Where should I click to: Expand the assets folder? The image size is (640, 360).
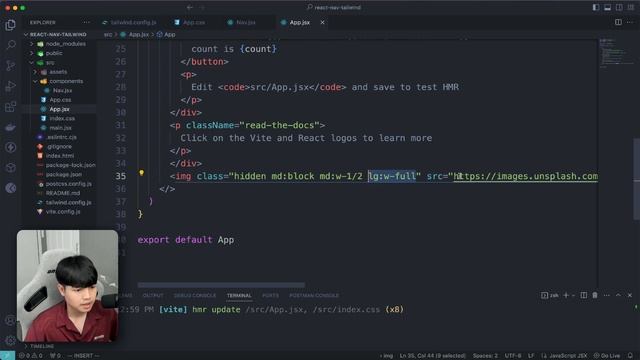click(x=35, y=72)
